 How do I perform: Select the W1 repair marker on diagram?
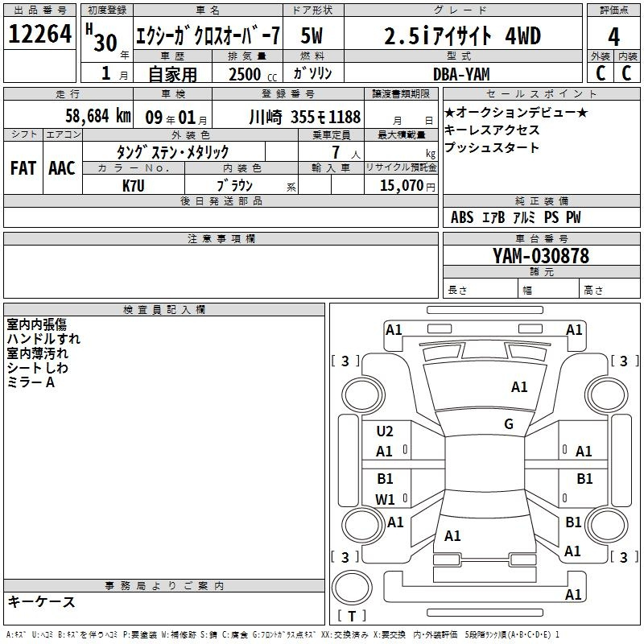(x=385, y=499)
